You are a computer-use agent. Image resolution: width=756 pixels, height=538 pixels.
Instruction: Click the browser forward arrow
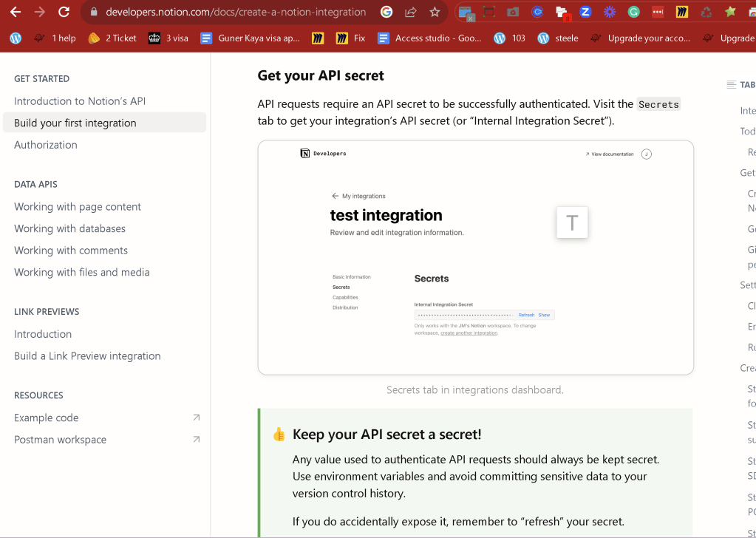tap(39, 12)
